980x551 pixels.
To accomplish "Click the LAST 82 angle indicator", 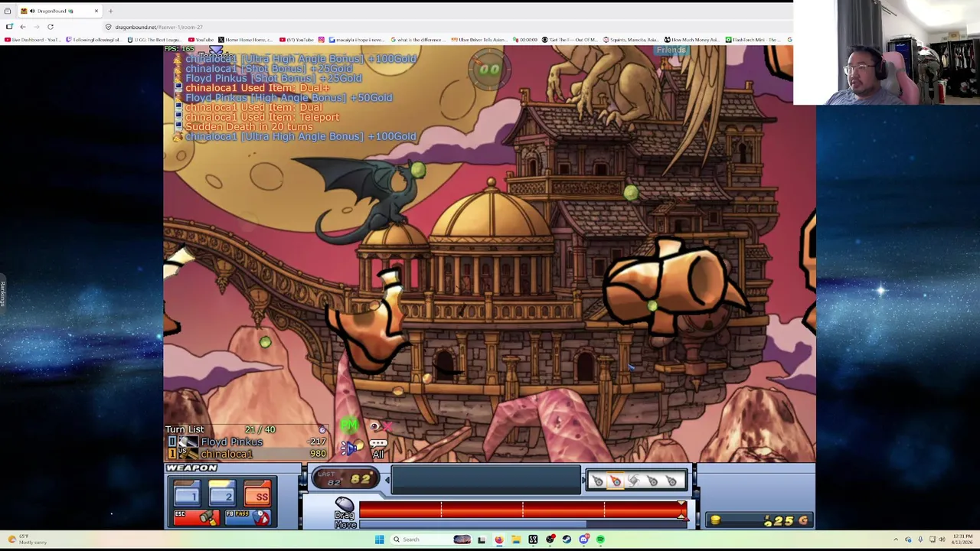I will point(347,480).
